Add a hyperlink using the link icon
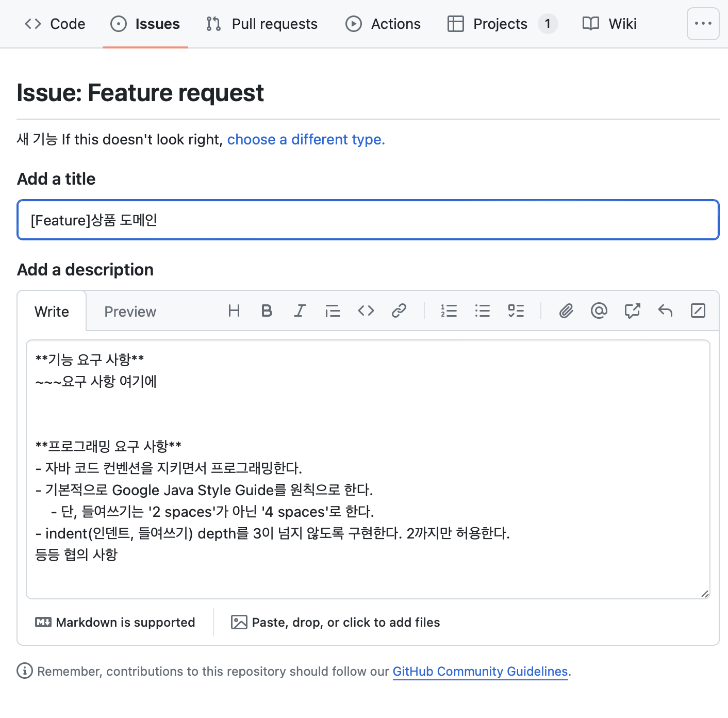The width and height of the screenshot is (728, 718). pyautogui.click(x=399, y=311)
